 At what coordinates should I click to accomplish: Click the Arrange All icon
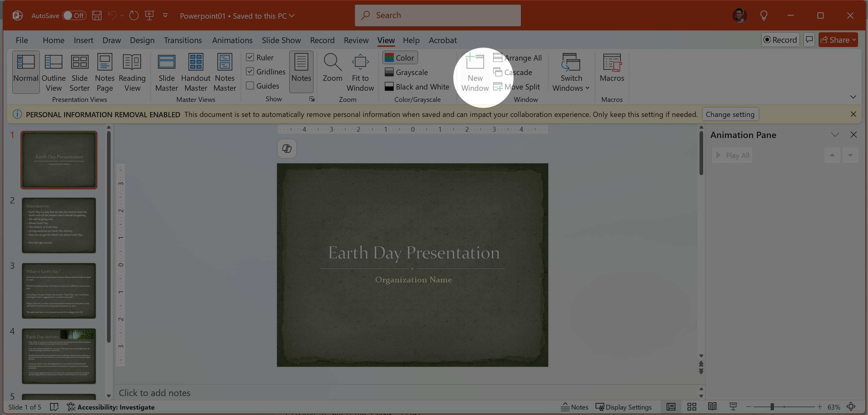pos(498,58)
